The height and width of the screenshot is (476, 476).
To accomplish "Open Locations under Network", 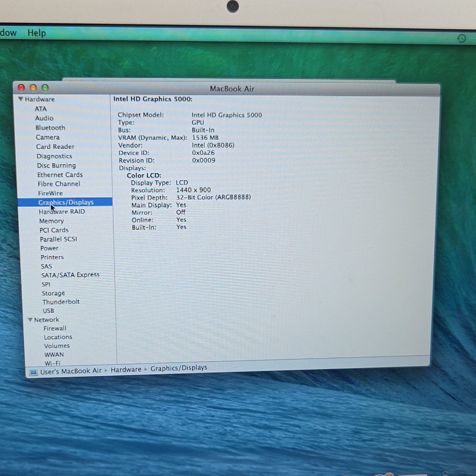I will 58,337.
